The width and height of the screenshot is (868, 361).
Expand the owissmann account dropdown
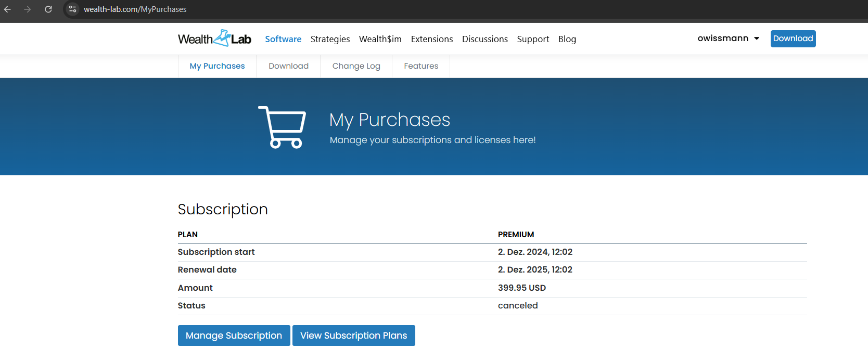(x=728, y=38)
